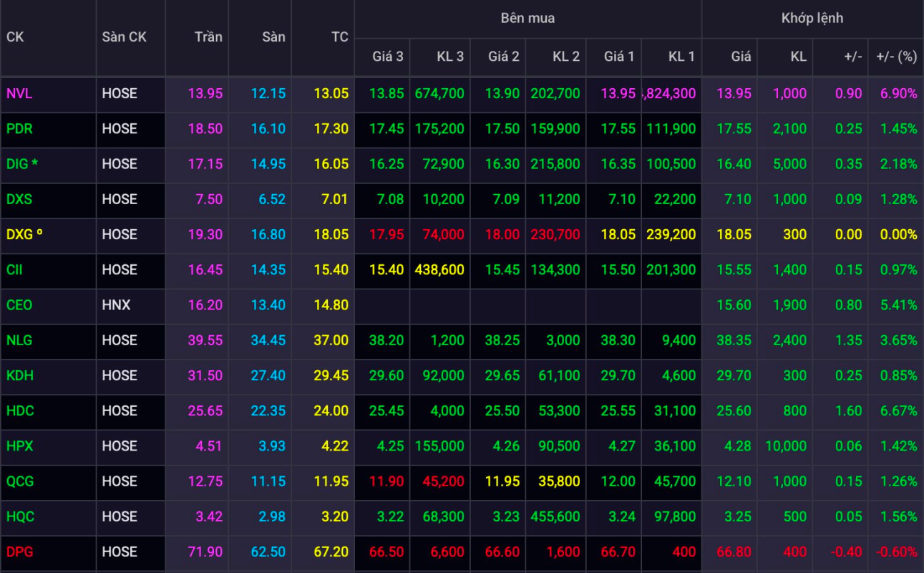Select DXG bid volume 230,700
The height and width of the screenshot is (573, 924).
tap(555, 234)
